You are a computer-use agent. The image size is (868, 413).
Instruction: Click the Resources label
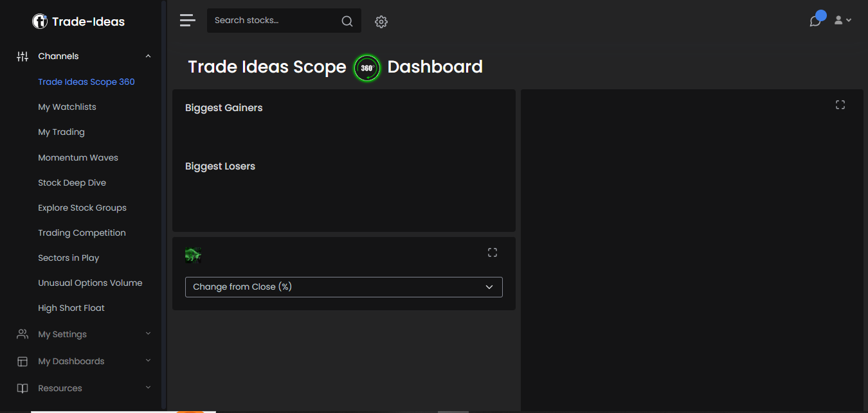60,388
